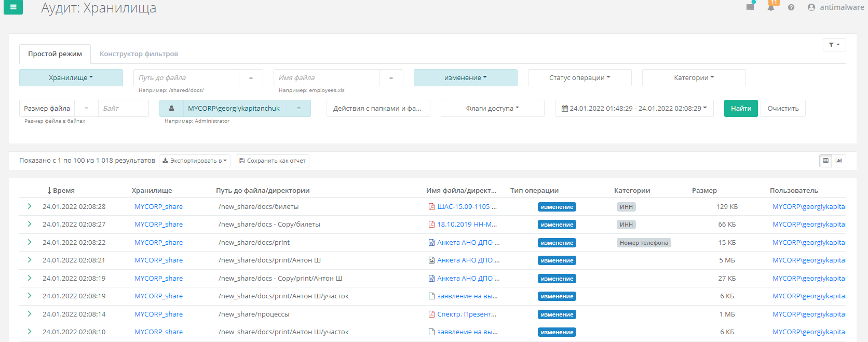Expand the Статус операции dropdown

[579, 78]
